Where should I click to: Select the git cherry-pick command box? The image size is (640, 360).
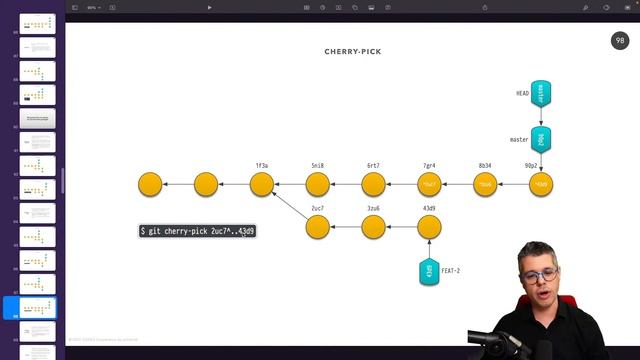point(198,231)
